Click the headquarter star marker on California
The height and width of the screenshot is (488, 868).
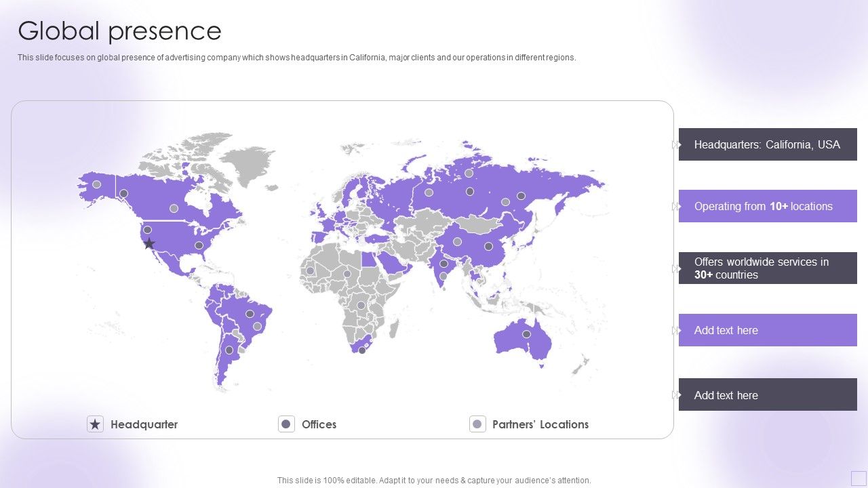[149, 243]
